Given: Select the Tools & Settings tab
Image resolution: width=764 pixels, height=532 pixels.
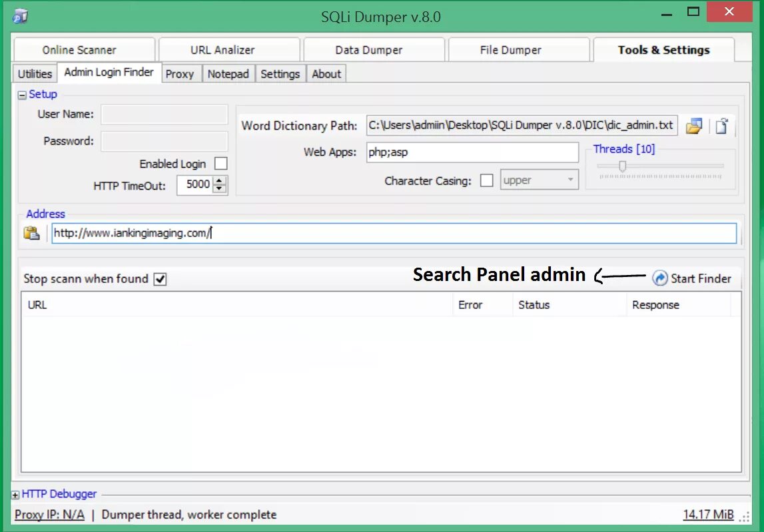Looking at the screenshot, I should pyautogui.click(x=663, y=50).
